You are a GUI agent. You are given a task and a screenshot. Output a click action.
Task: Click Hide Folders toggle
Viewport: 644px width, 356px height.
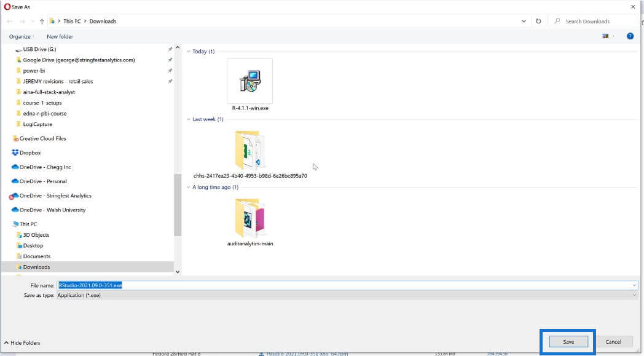click(22, 343)
